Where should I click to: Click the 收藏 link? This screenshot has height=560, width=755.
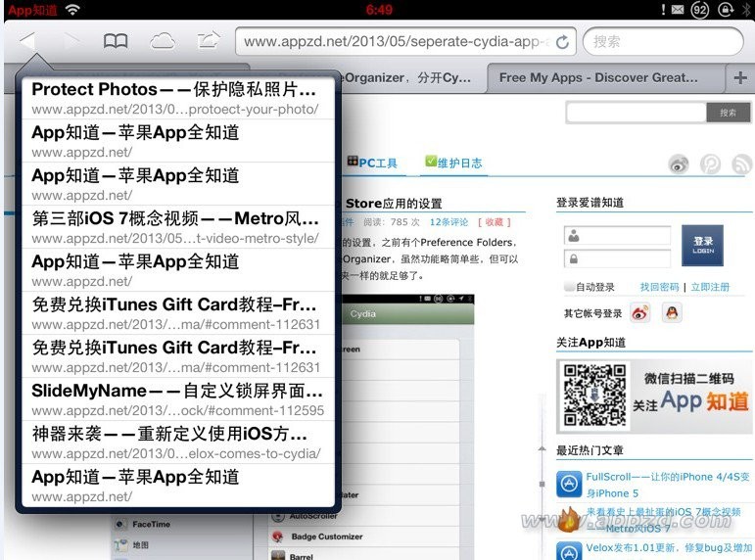click(494, 222)
